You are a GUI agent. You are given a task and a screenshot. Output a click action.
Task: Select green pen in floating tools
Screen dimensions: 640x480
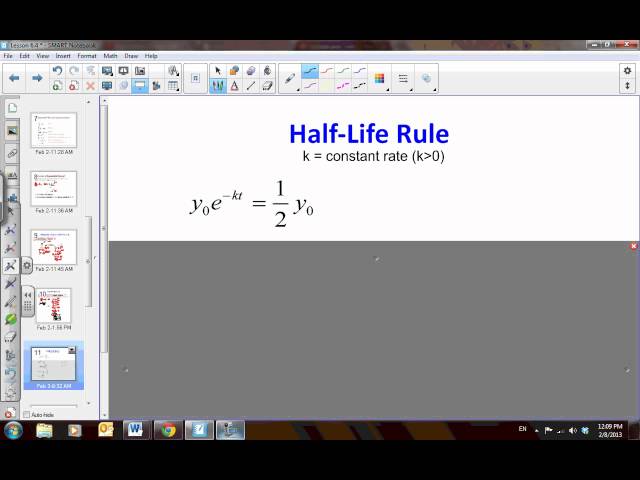coord(11,319)
